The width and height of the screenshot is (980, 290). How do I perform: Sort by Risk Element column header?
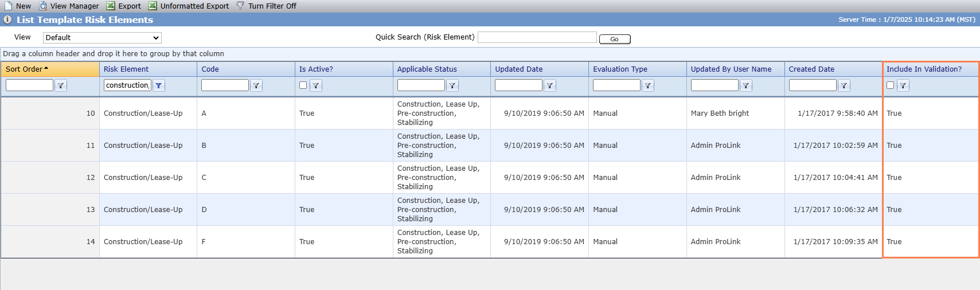coord(126,69)
